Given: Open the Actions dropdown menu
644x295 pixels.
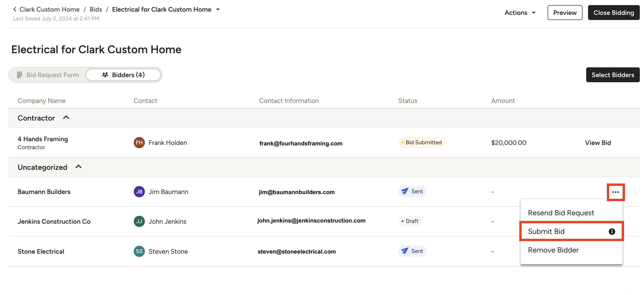Looking at the screenshot, I should click(520, 13).
